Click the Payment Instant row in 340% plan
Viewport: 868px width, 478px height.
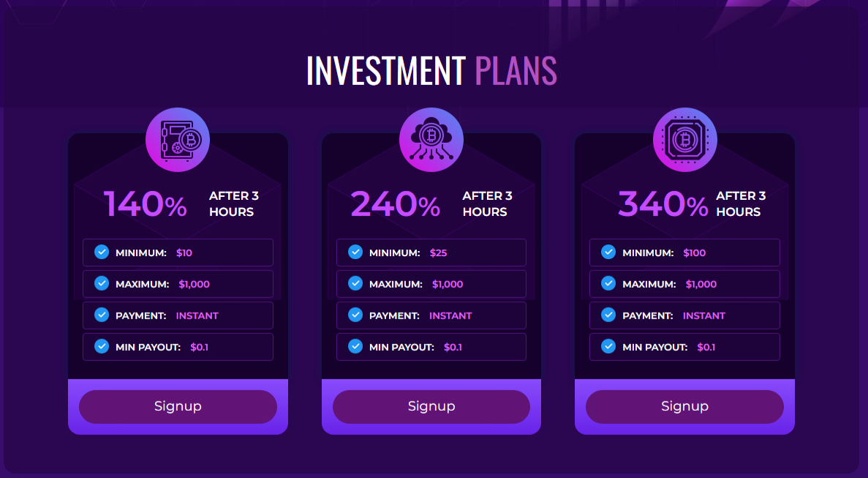coord(684,315)
